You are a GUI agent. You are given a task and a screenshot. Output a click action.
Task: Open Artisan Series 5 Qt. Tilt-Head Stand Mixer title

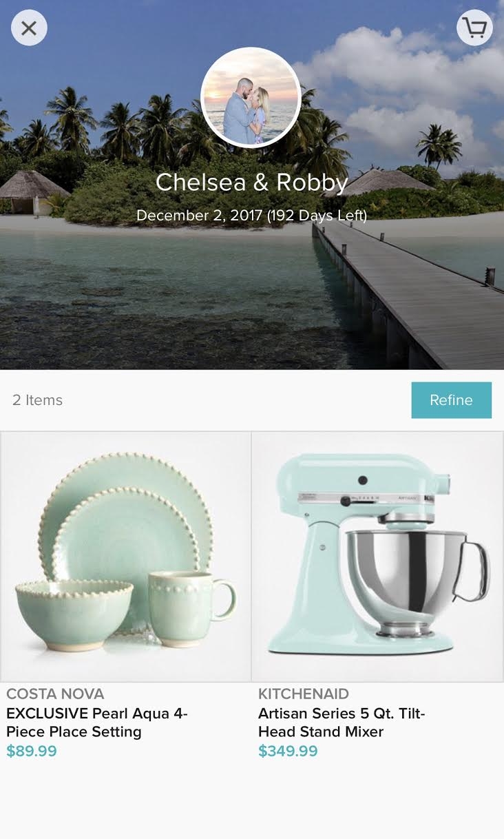[x=342, y=723]
